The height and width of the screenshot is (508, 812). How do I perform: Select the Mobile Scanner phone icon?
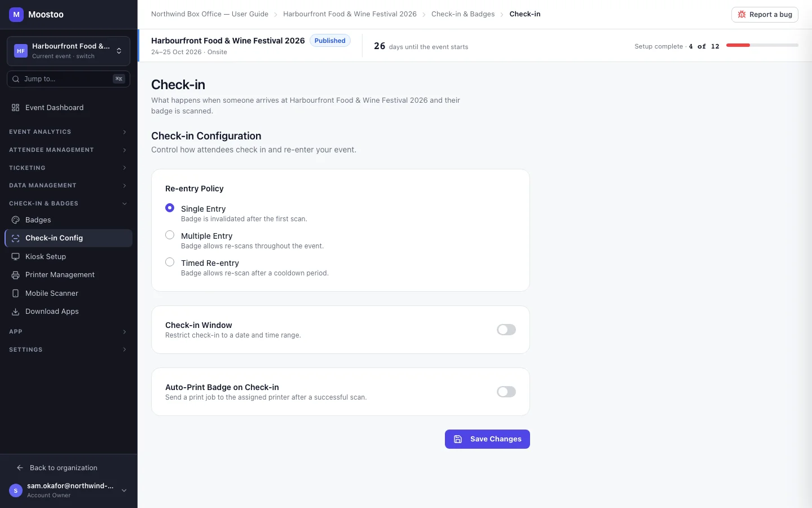[x=16, y=294]
